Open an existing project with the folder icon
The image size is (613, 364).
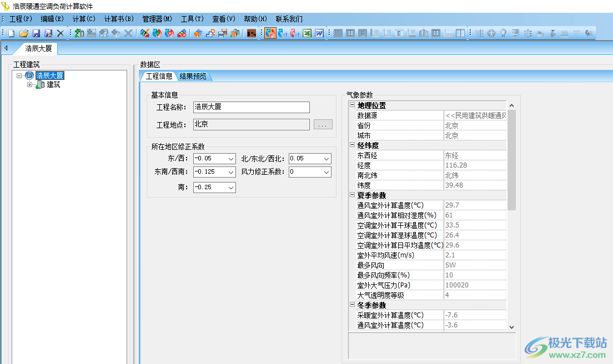(23, 33)
